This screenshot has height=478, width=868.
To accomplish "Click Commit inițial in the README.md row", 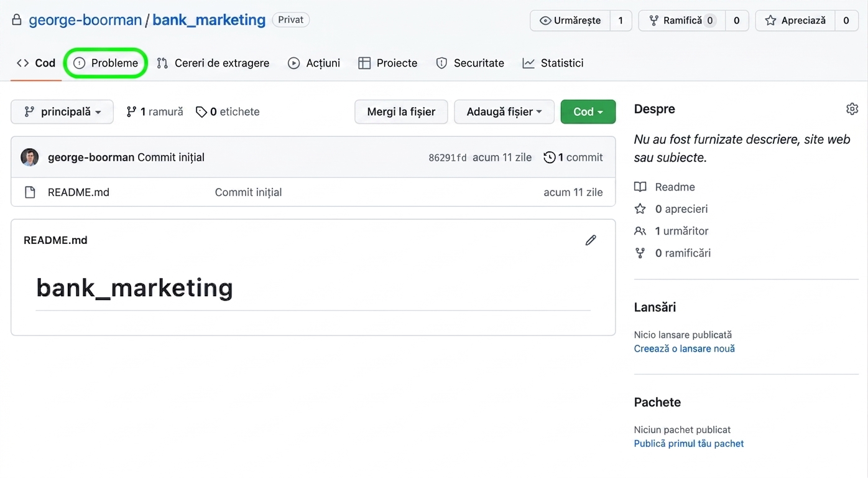I will [248, 192].
